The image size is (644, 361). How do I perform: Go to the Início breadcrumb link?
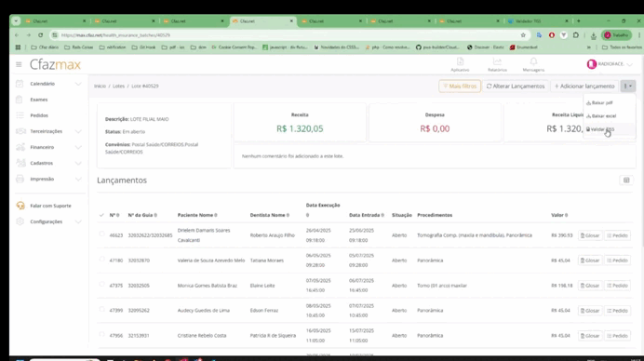coord(100,87)
